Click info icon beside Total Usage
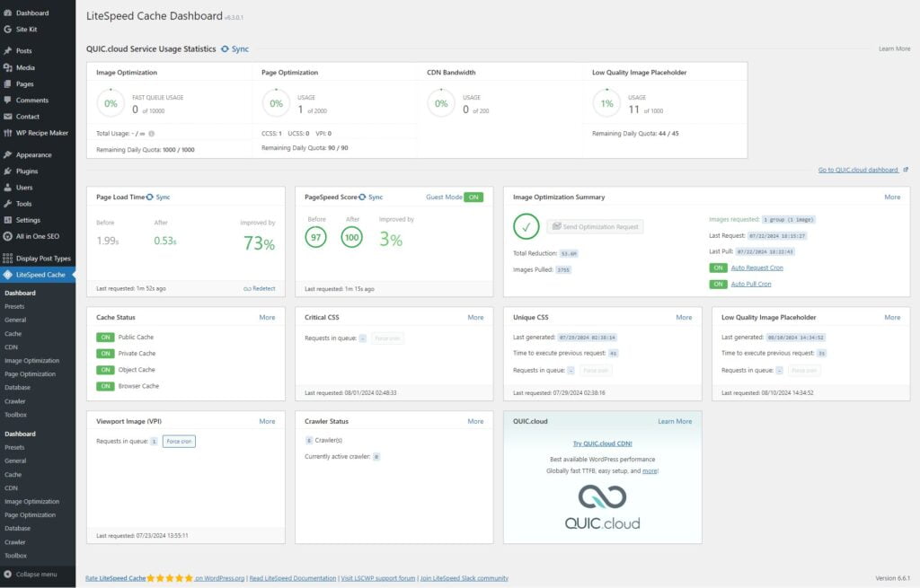920x588 pixels. click(x=151, y=134)
